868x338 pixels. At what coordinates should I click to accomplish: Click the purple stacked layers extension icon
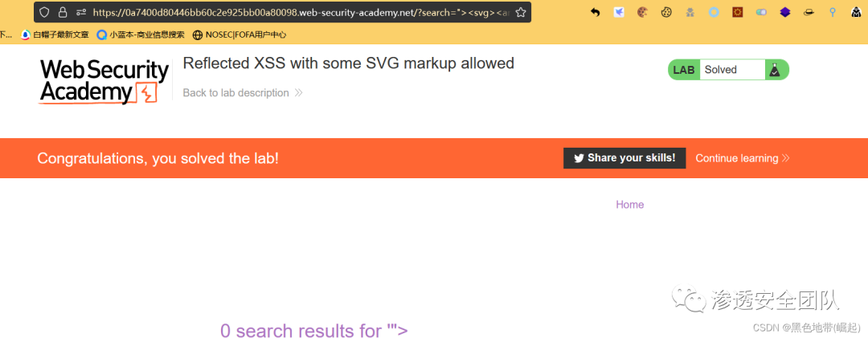785,12
